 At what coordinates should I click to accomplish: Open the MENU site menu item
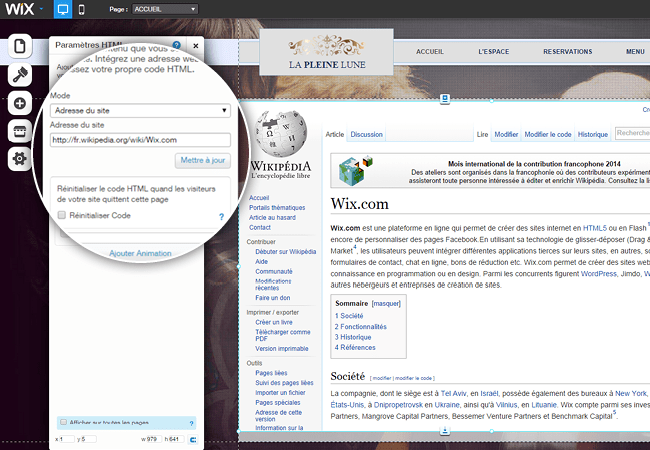coord(635,52)
